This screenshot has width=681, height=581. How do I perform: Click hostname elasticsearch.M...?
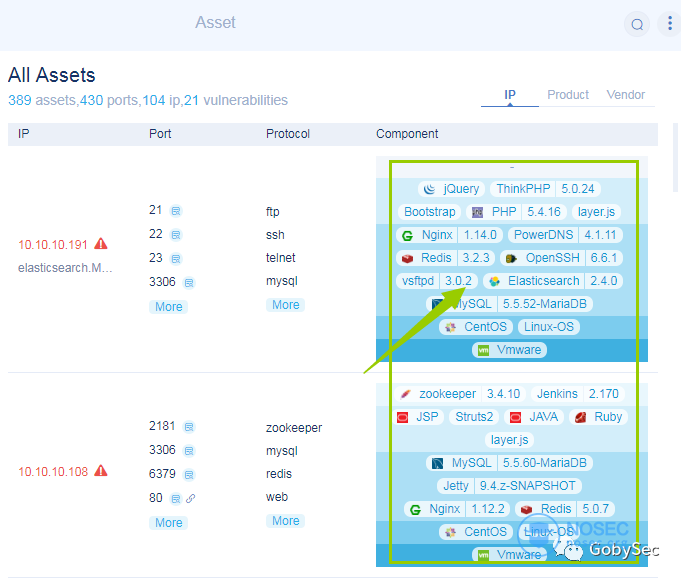(x=65, y=267)
